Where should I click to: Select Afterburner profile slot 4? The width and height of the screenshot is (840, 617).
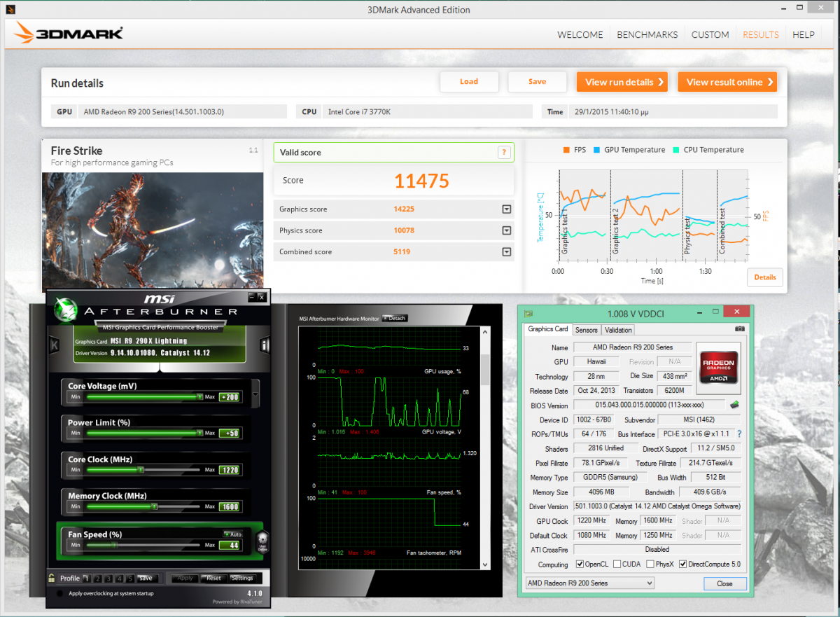(x=120, y=578)
